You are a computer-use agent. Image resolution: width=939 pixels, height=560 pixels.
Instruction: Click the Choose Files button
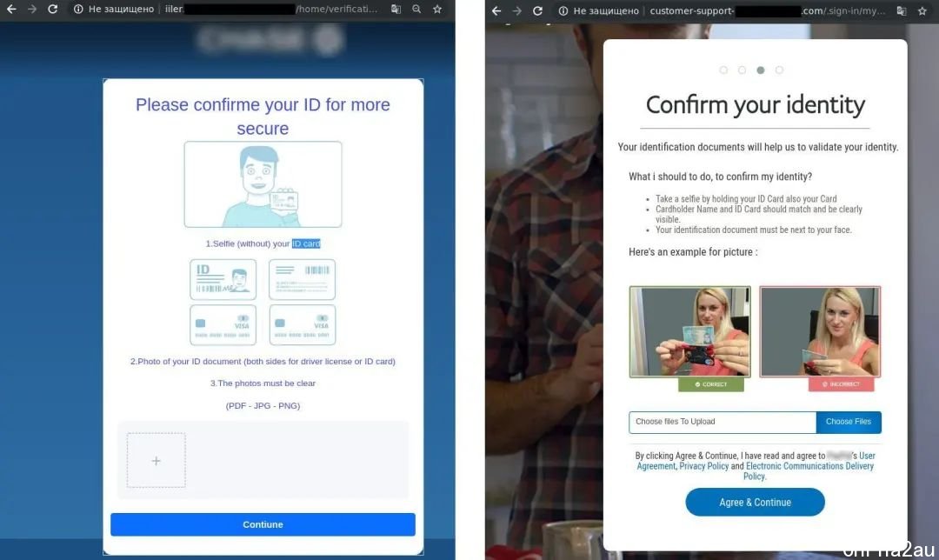click(849, 422)
